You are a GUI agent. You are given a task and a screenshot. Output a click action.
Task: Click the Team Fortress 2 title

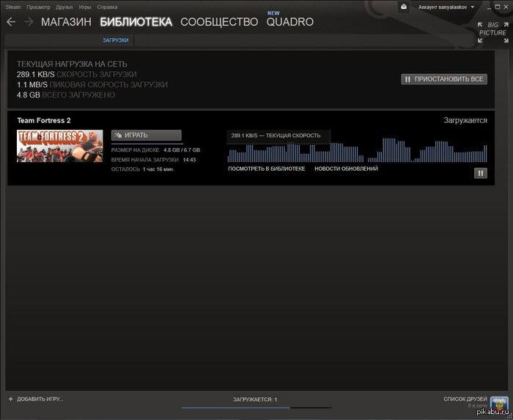44,120
